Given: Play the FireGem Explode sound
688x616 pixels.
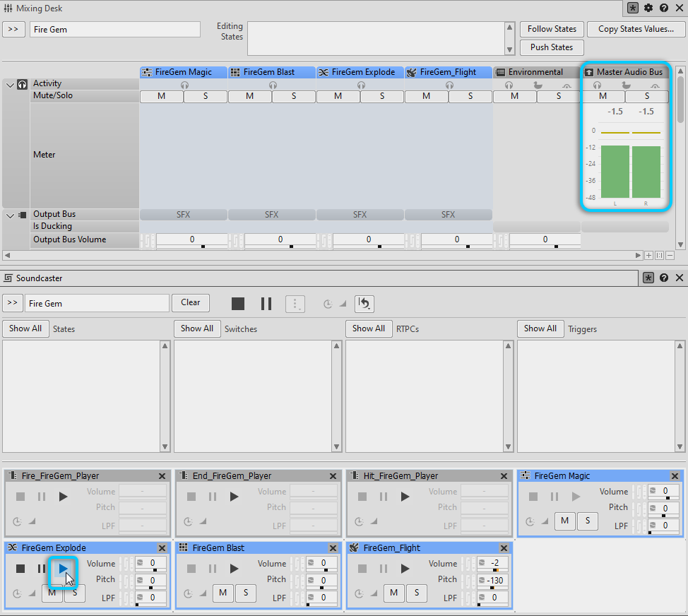Looking at the screenshot, I should point(64,569).
